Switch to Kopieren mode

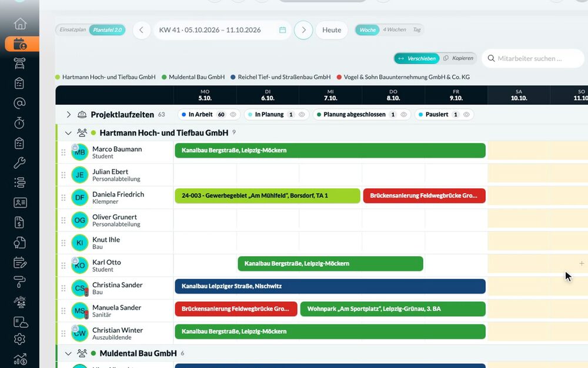click(458, 58)
